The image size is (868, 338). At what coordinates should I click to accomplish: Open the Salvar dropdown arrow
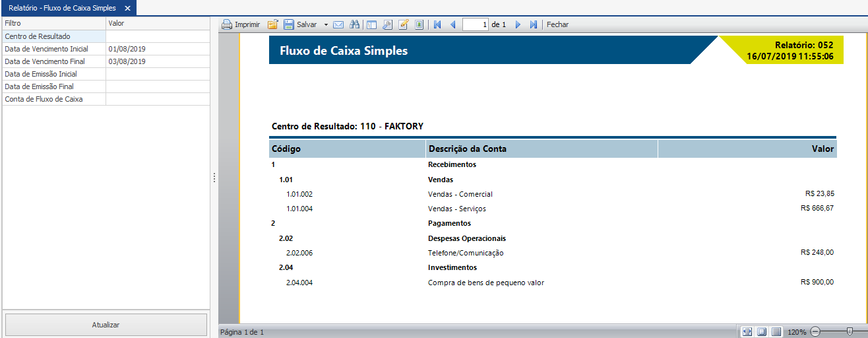(x=325, y=24)
